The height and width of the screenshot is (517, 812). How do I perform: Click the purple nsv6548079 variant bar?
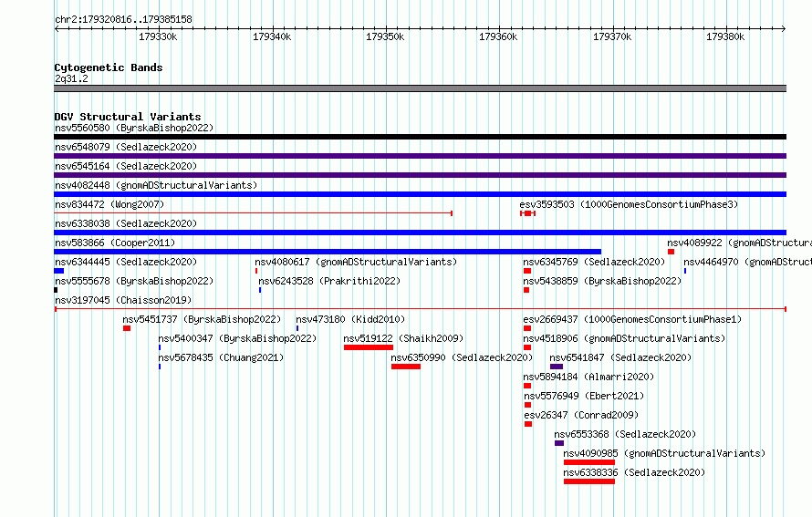click(420, 156)
